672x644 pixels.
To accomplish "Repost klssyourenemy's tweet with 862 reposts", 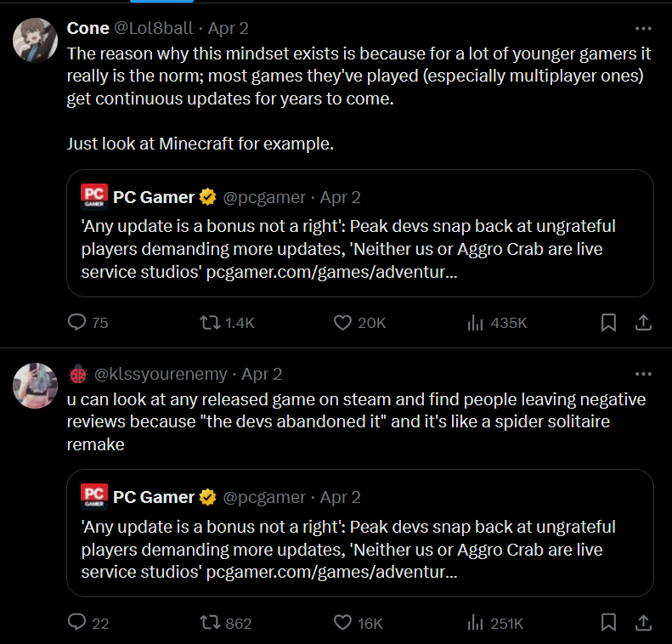I will point(209,623).
